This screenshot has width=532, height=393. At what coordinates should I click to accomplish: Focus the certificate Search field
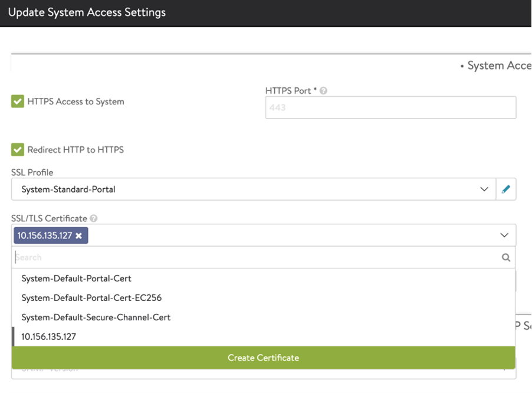point(254,257)
